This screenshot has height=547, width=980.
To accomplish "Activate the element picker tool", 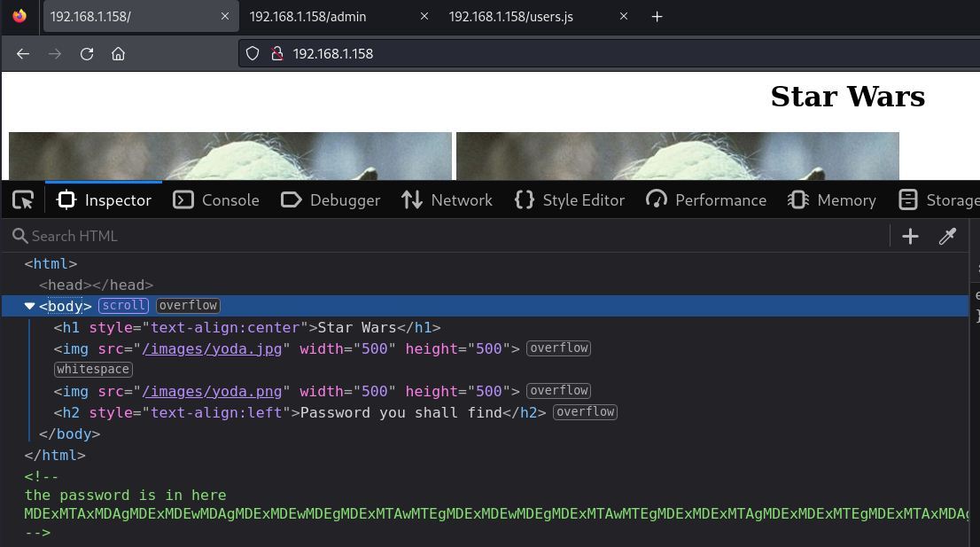I will click(x=23, y=200).
